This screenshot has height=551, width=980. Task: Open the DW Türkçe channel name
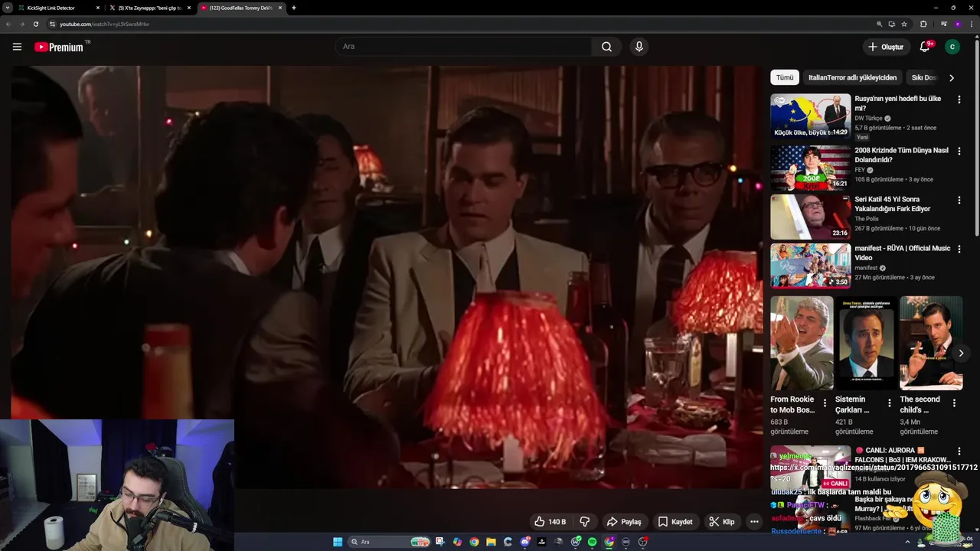coord(868,119)
